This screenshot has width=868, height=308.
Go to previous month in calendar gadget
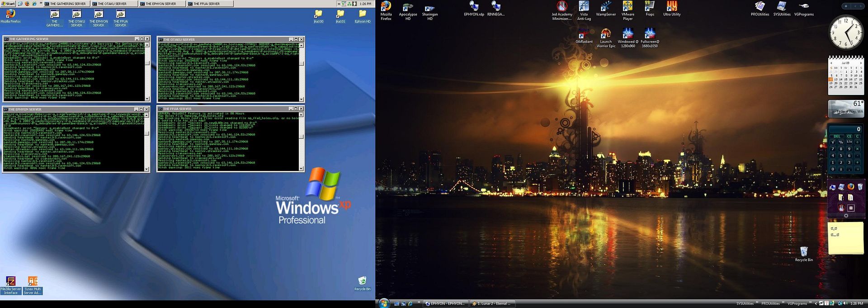pos(831,63)
